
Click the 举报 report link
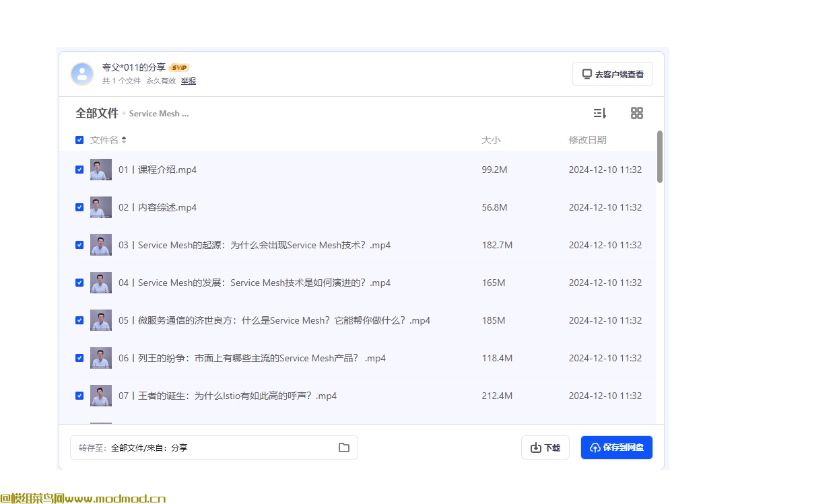[x=189, y=81]
